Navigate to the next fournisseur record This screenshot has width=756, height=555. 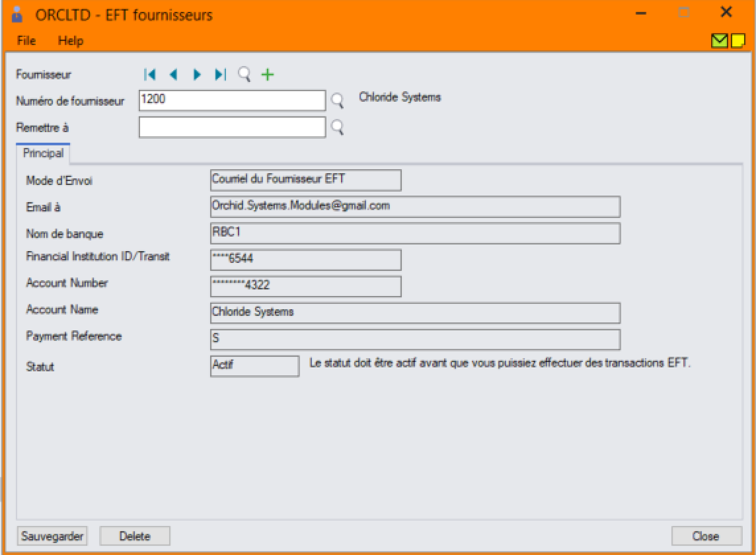coord(196,75)
